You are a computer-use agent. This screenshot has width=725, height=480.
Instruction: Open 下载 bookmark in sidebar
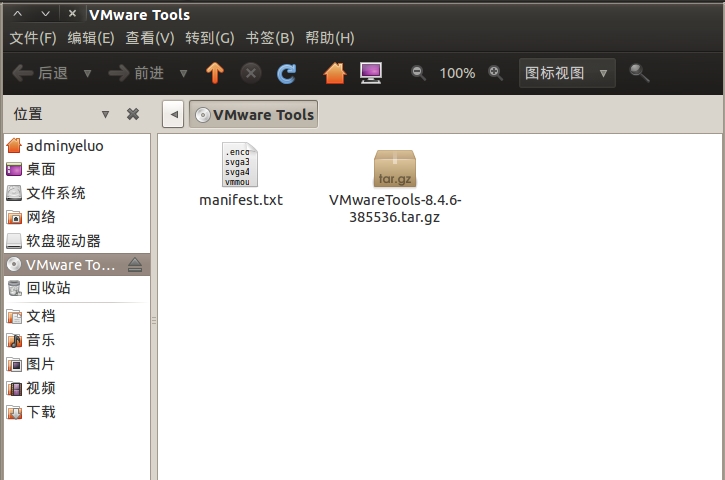[77, 412]
